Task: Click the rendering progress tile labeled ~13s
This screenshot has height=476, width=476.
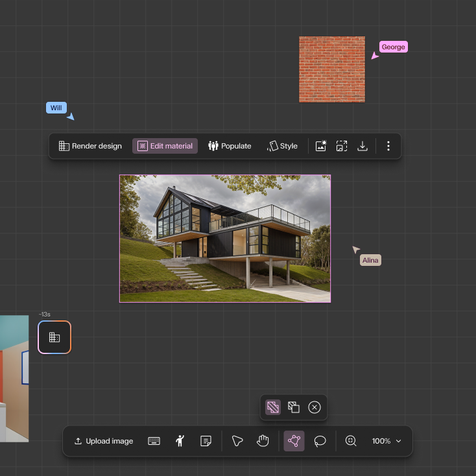Action: click(x=54, y=337)
